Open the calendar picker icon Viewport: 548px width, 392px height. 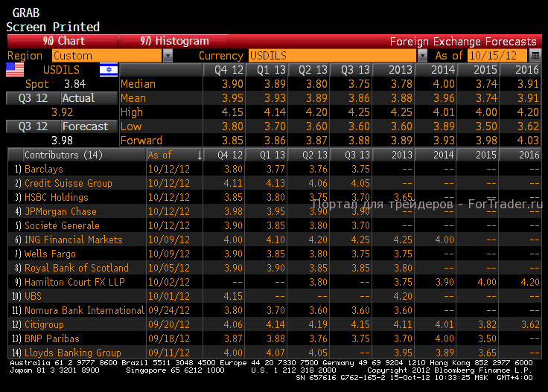click(535, 56)
